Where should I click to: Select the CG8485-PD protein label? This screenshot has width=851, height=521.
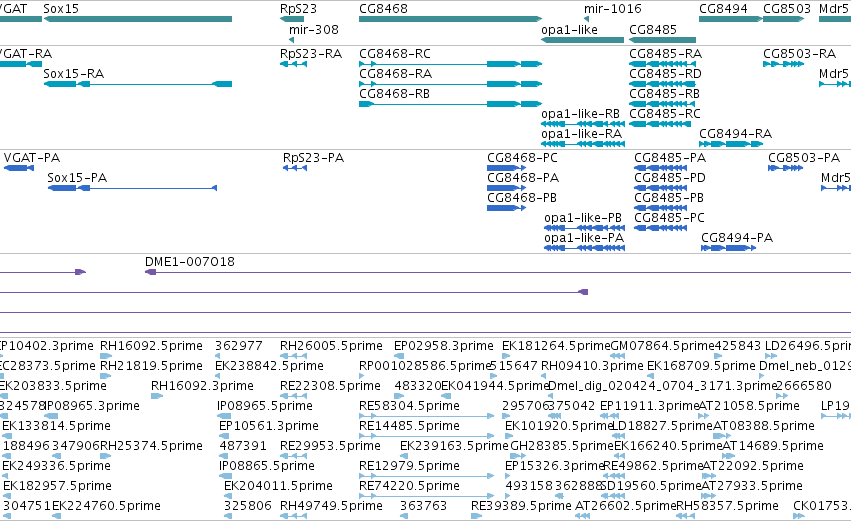coord(670,177)
